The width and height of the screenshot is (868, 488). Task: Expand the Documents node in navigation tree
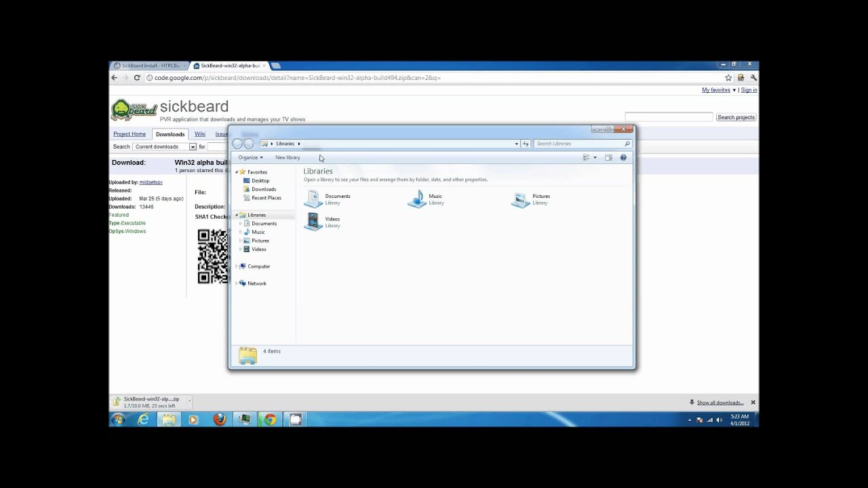click(240, 224)
